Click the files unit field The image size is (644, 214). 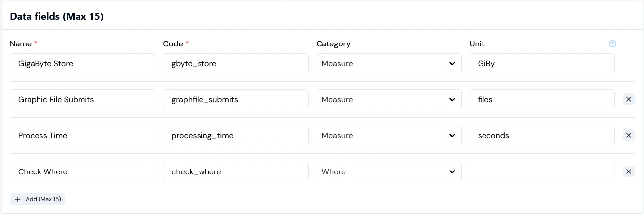click(x=542, y=99)
